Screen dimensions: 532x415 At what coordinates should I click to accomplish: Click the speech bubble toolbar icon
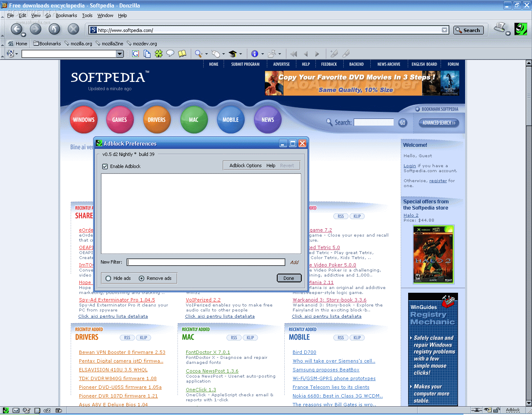tap(170, 53)
